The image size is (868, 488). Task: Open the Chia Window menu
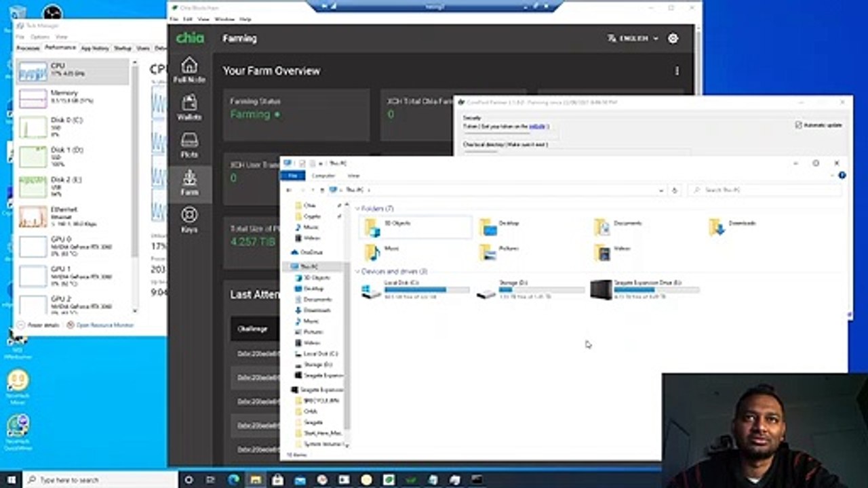pyautogui.click(x=224, y=19)
